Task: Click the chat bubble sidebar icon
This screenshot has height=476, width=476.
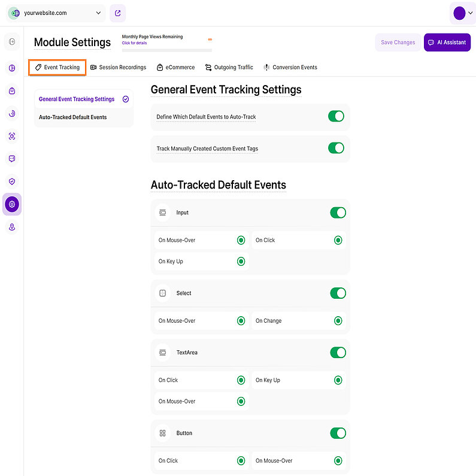Action: click(x=12, y=159)
